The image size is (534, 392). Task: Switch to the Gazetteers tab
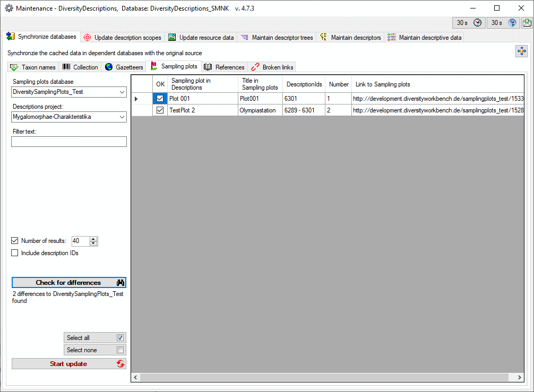[124, 67]
